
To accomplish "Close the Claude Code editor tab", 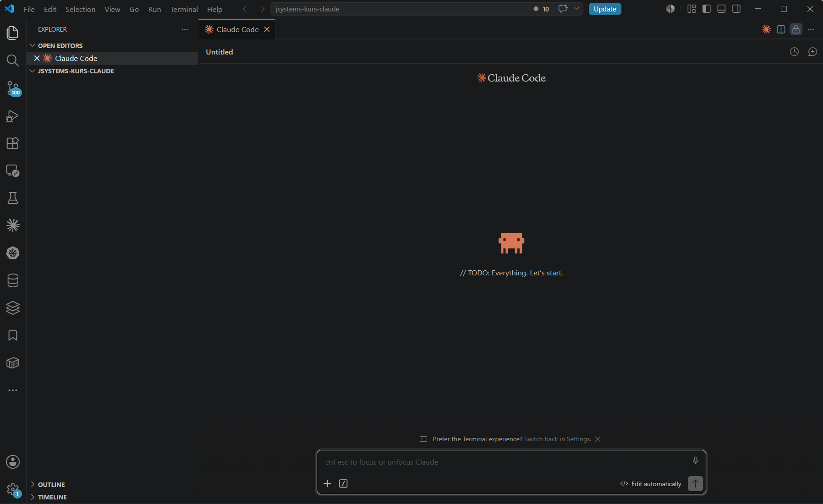I will coord(267,29).
